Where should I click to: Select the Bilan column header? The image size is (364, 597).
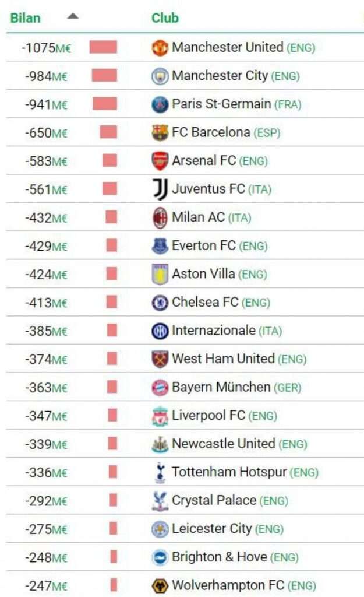(x=26, y=18)
